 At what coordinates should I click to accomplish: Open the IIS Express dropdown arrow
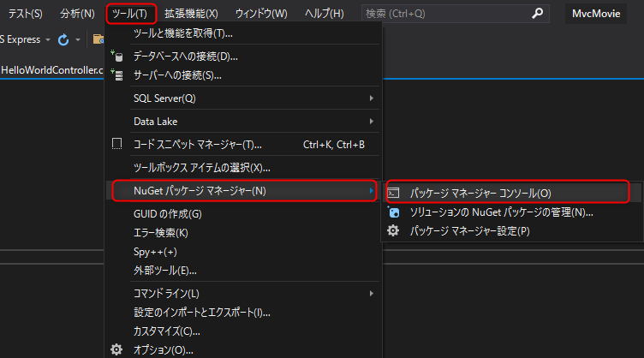point(48,39)
